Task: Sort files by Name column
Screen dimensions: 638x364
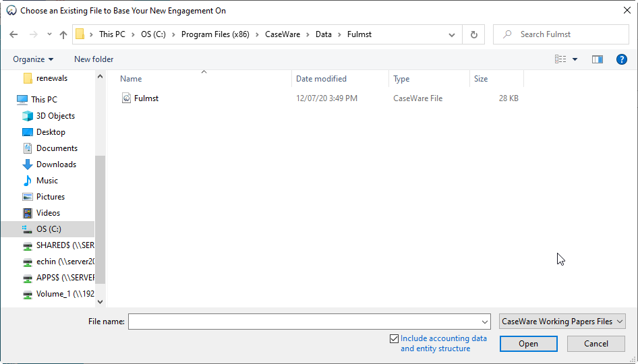Action: point(131,79)
